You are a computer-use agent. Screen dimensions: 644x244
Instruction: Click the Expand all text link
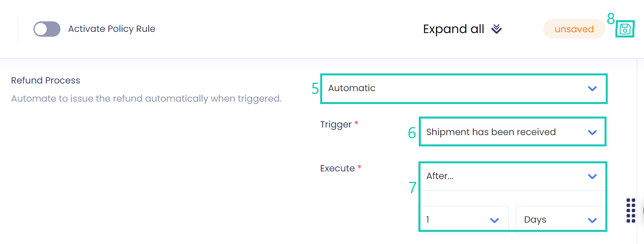coord(453,29)
